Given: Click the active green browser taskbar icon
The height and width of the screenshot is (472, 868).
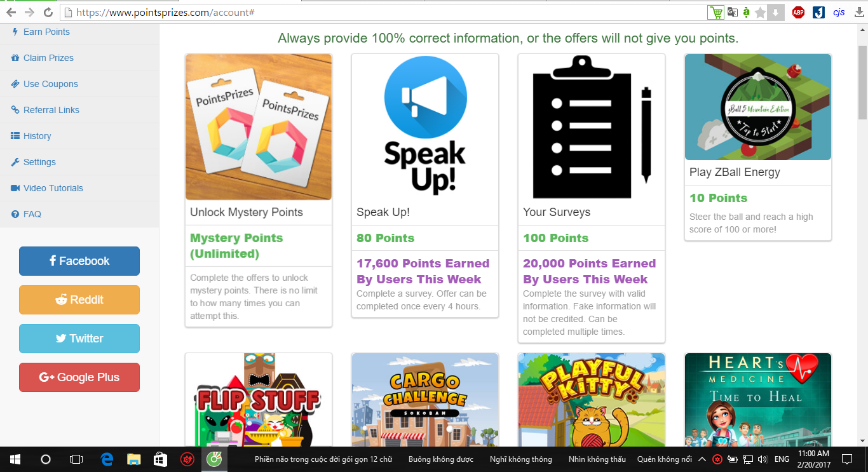Looking at the screenshot, I should (215, 459).
